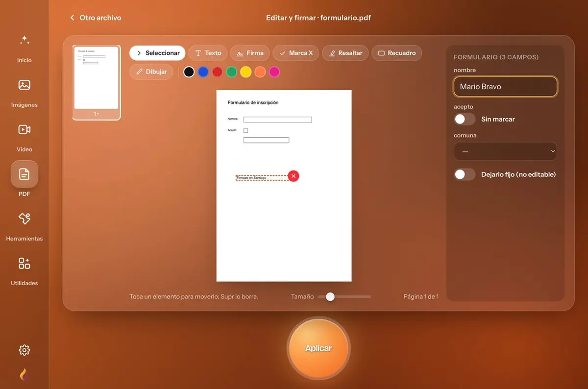Activate the Resaltar highlighter tool
Screen dimensions: 588x389
tap(345, 53)
